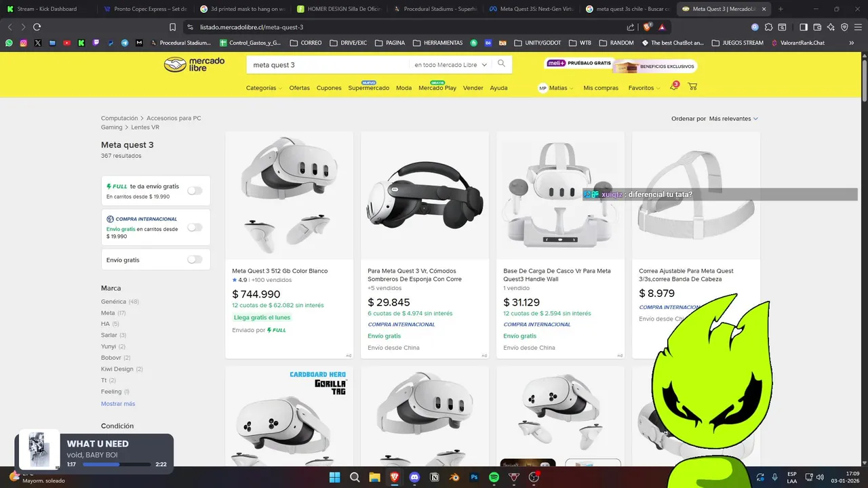
Task: Open the Behance bookmark icon
Action: pos(488,43)
